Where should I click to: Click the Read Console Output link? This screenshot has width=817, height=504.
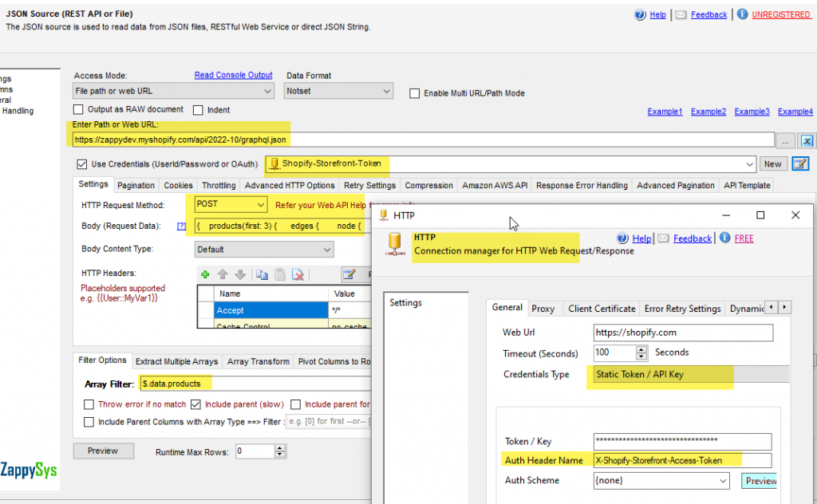pyautogui.click(x=234, y=75)
